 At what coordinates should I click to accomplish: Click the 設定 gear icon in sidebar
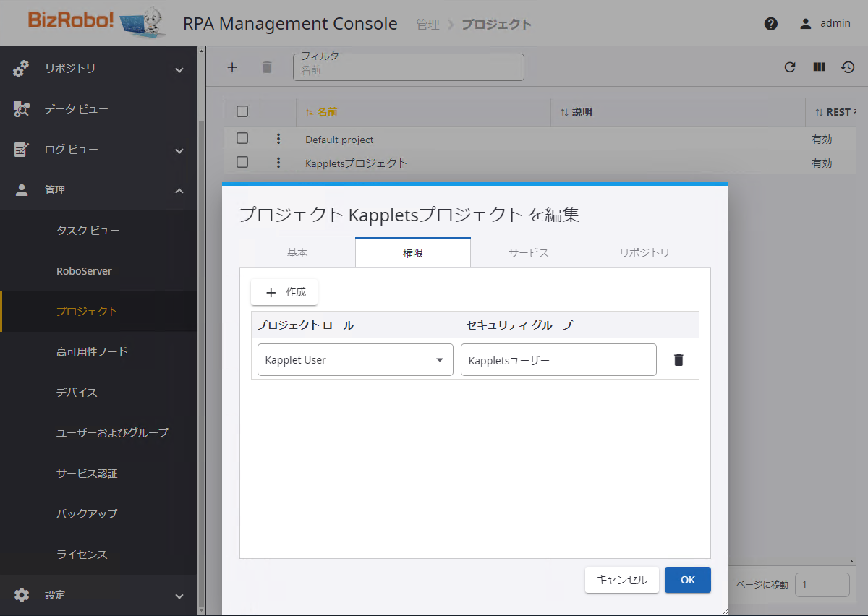[22, 595]
